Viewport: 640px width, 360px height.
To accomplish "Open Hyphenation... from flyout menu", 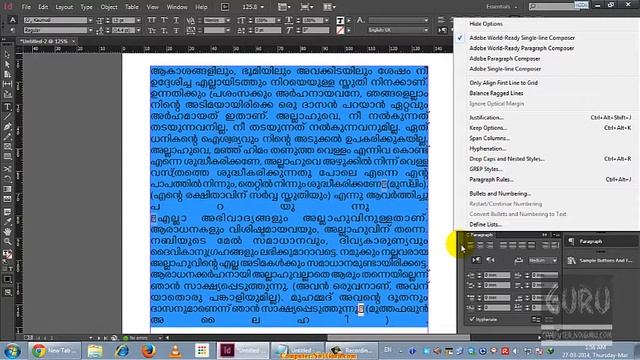I will pos(488,149).
